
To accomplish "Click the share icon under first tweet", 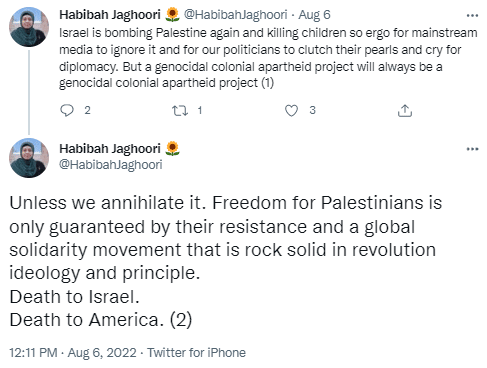I will 405,111.
